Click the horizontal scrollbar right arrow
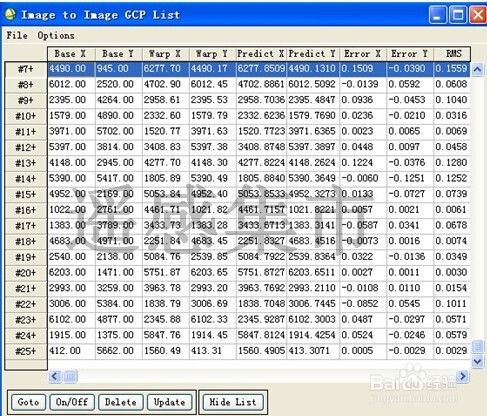This screenshot has height=416, width=487. click(463, 376)
